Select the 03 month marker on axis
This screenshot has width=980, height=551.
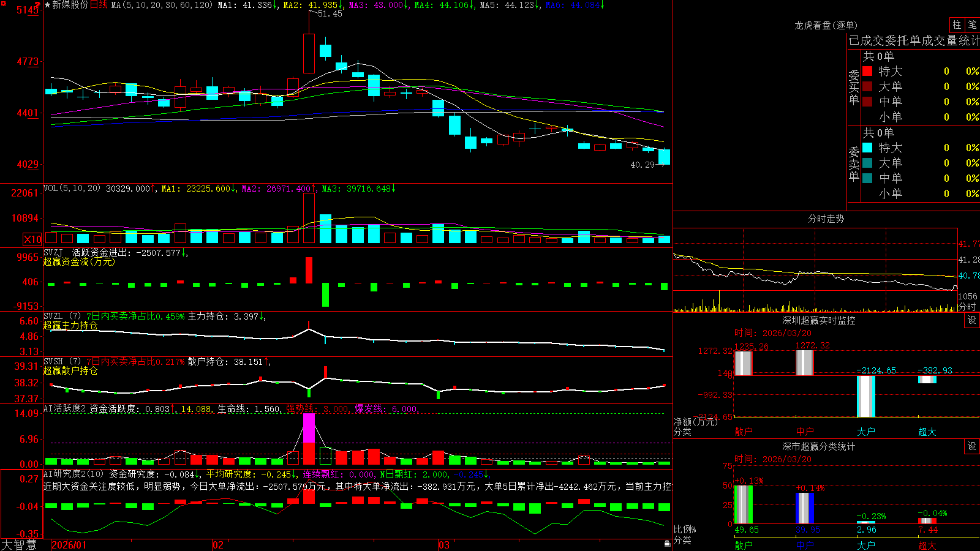pos(443,544)
